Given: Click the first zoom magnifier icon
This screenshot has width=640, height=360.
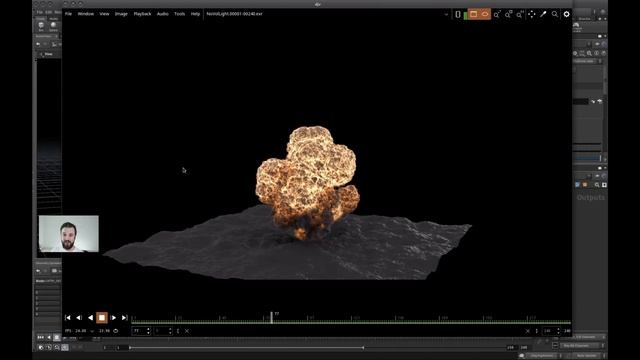Looking at the screenshot, I should (x=497, y=14).
